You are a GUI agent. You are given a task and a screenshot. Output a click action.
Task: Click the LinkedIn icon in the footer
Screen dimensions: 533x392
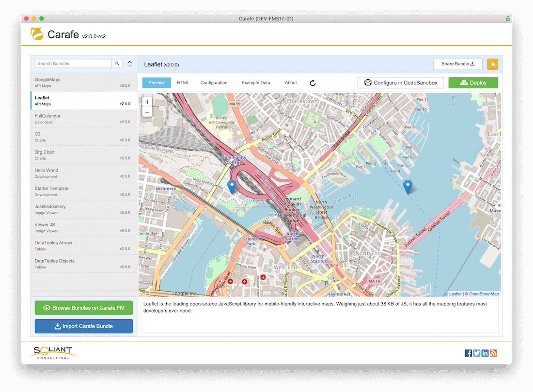485,353
